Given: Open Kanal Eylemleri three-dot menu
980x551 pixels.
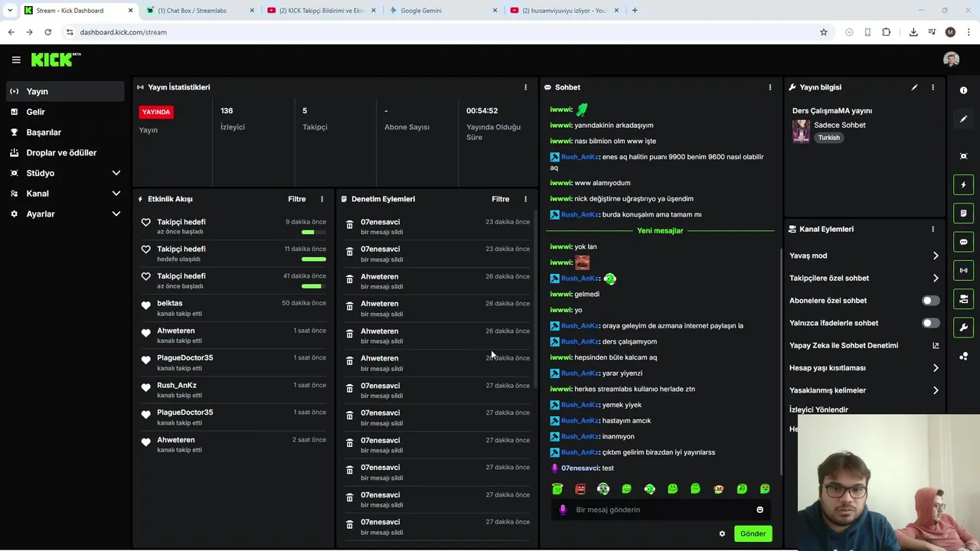Looking at the screenshot, I should [933, 229].
